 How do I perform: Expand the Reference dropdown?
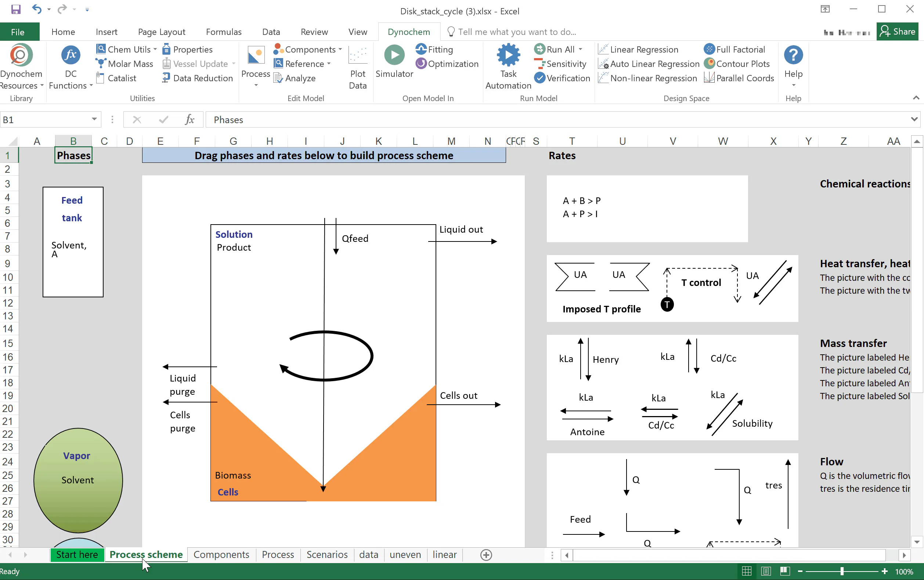point(329,64)
